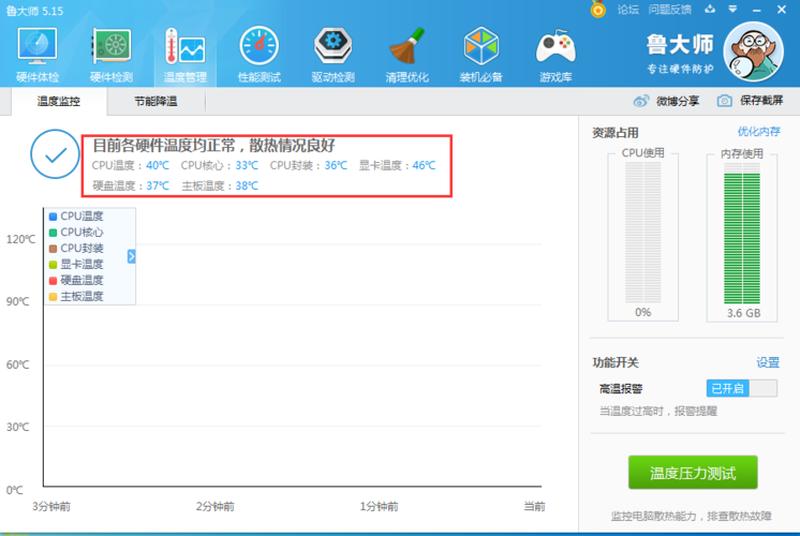Click the medal icon in title bar
Image resolution: width=800 pixels, height=536 pixels.
[598, 9]
